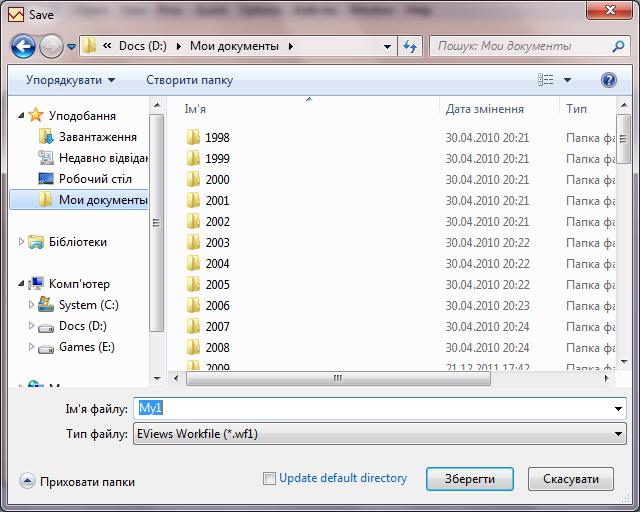The image size is (640, 512).
Task: Toggle Update default directory checkbox
Action: 269,478
